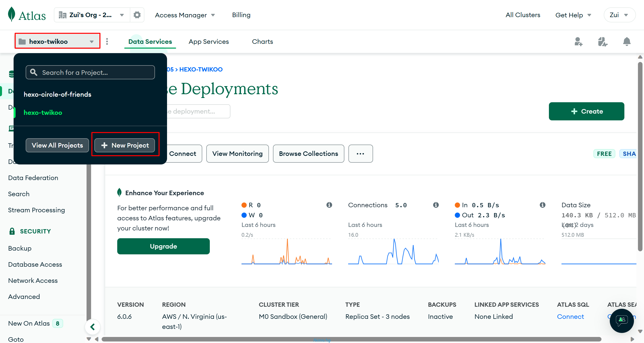Open Stream Processing in sidebar

tap(36, 210)
